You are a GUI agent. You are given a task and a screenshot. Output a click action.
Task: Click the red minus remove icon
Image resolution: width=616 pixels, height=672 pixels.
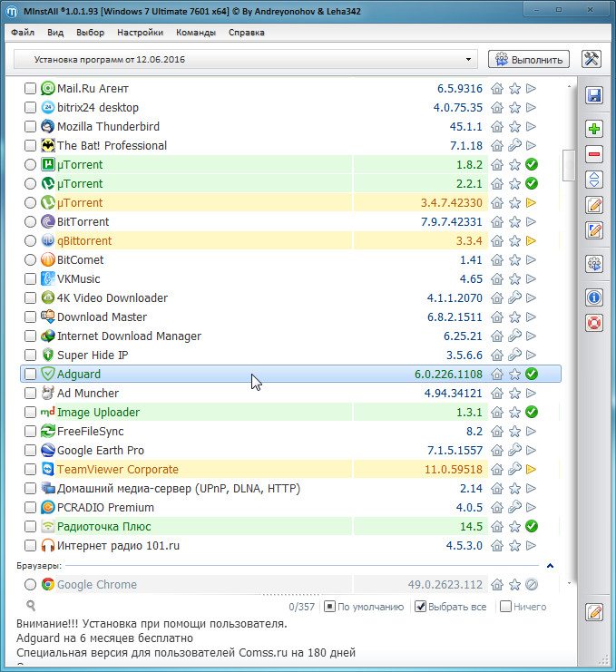594,154
